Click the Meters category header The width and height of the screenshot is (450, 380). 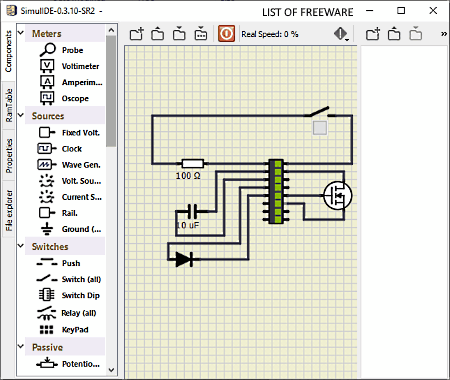click(x=65, y=34)
